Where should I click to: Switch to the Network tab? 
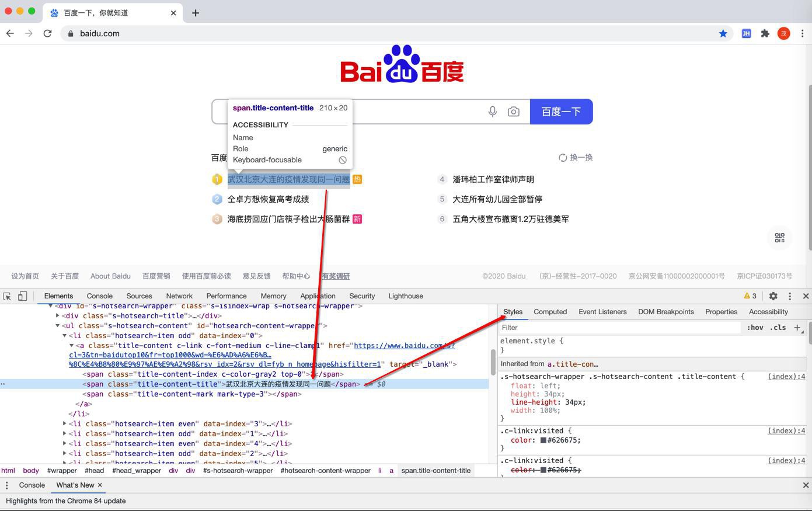179,296
